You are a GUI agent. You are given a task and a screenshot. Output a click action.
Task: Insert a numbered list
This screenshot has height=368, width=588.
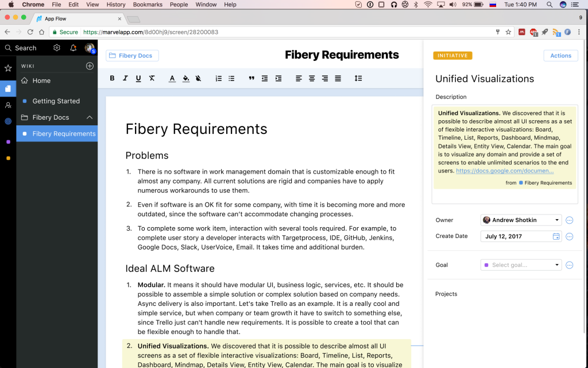point(219,78)
